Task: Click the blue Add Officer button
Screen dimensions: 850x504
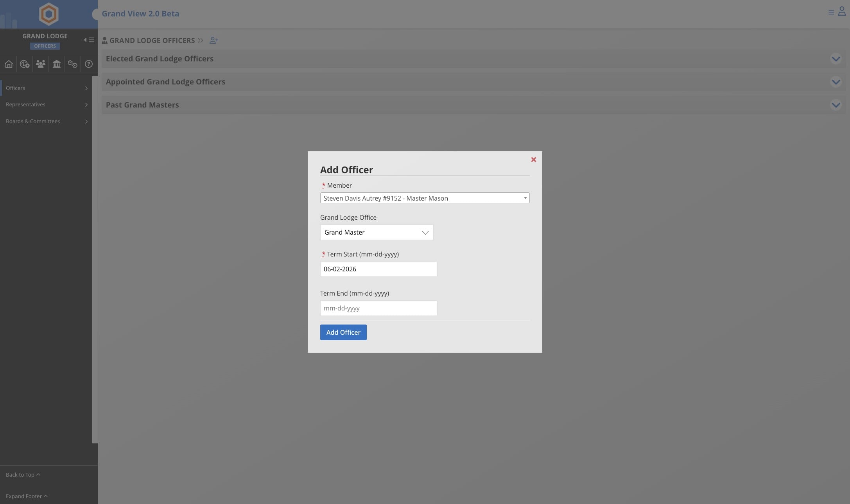Action: (343, 332)
